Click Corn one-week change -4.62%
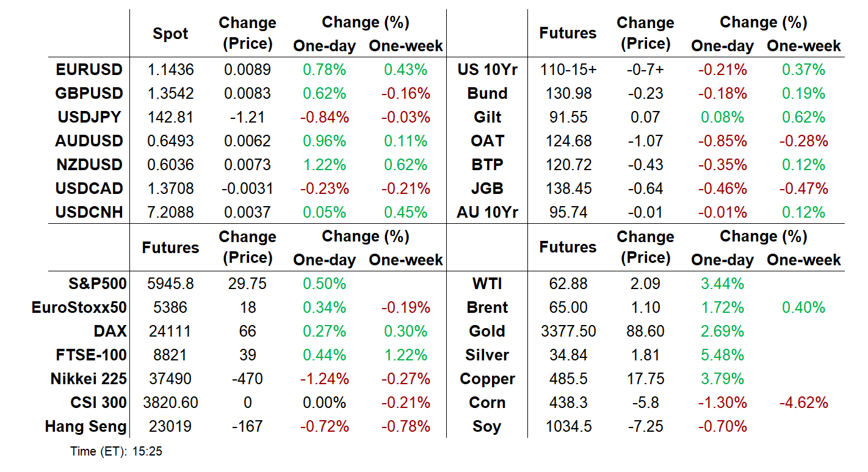The height and width of the screenshot is (472, 868). (x=803, y=402)
